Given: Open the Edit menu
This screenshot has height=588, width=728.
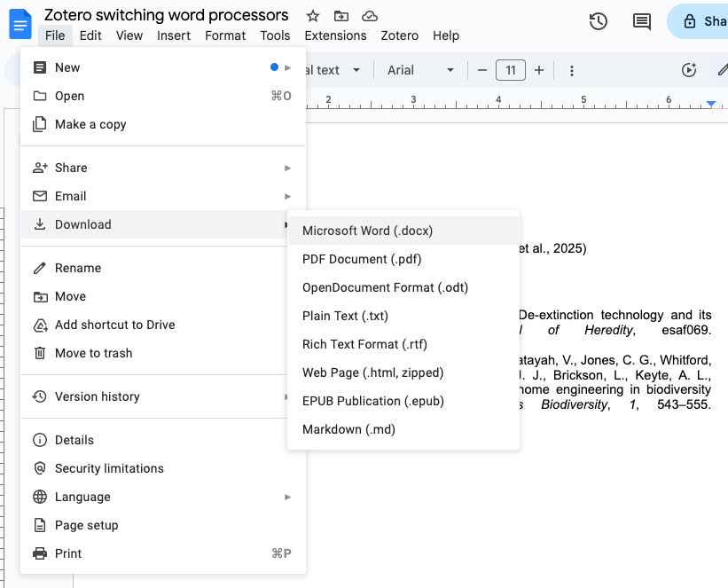Looking at the screenshot, I should (90, 35).
